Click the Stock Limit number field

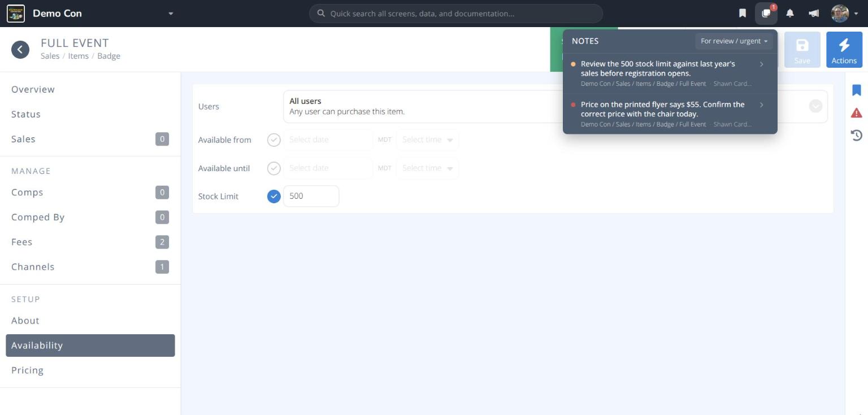click(311, 196)
